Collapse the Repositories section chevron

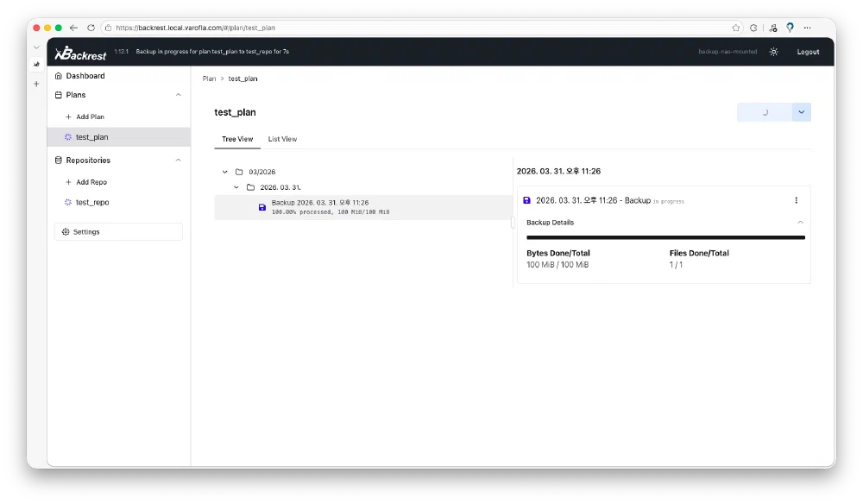[179, 161]
